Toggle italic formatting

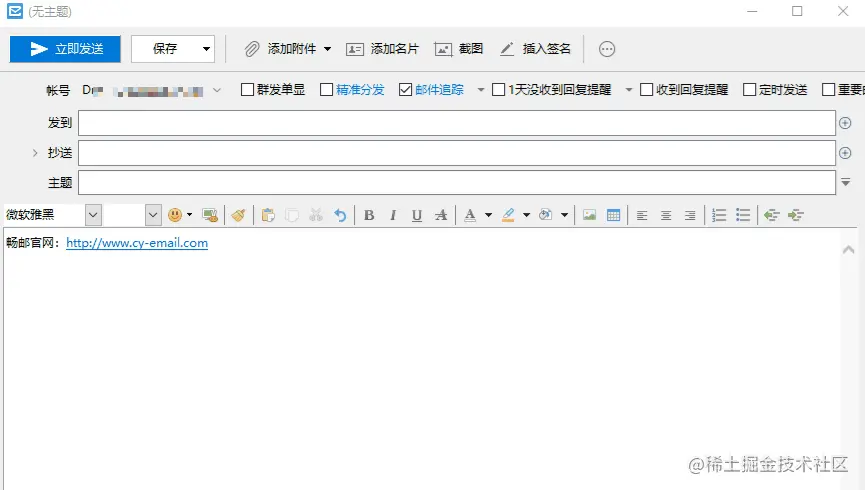[x=393, y=215]
